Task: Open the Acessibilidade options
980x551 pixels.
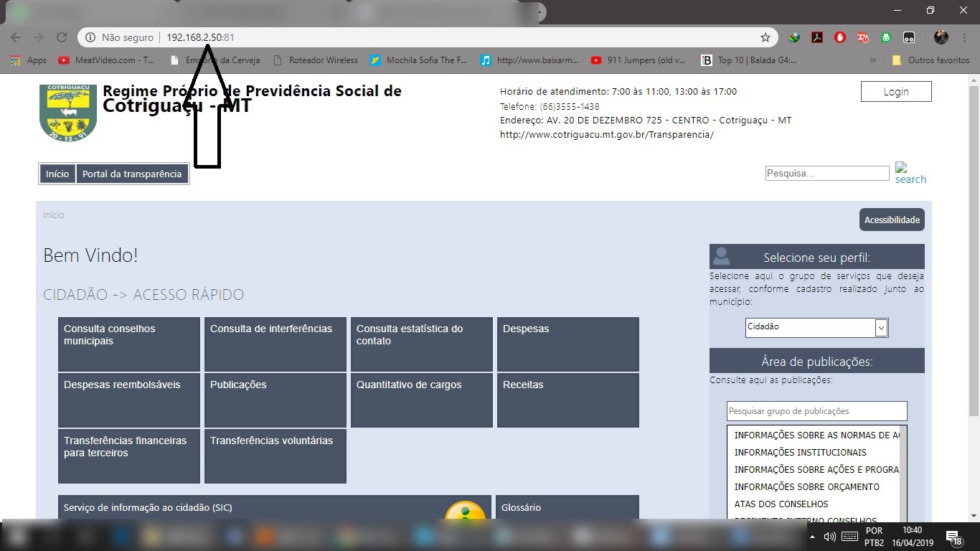Action: pyautogui.click(x=892, y=220)
